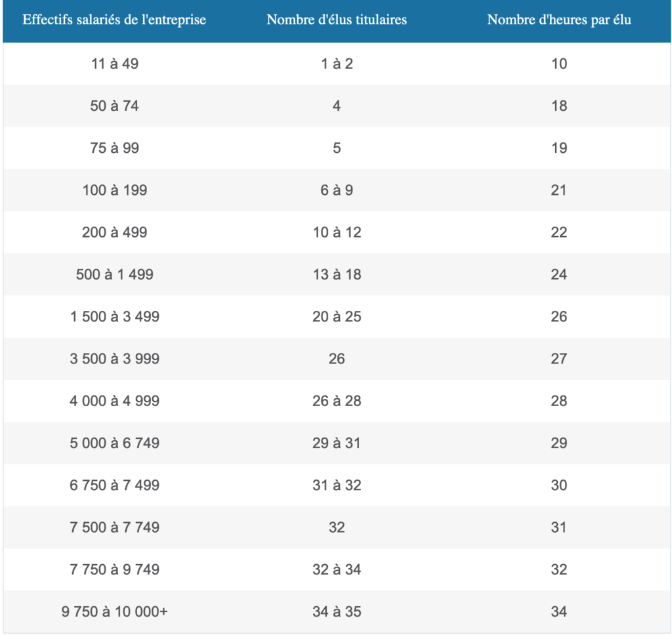Select the '3 500 à 3 999' row
The width and height of the screenshot is (672, 635).
(337, 359)
